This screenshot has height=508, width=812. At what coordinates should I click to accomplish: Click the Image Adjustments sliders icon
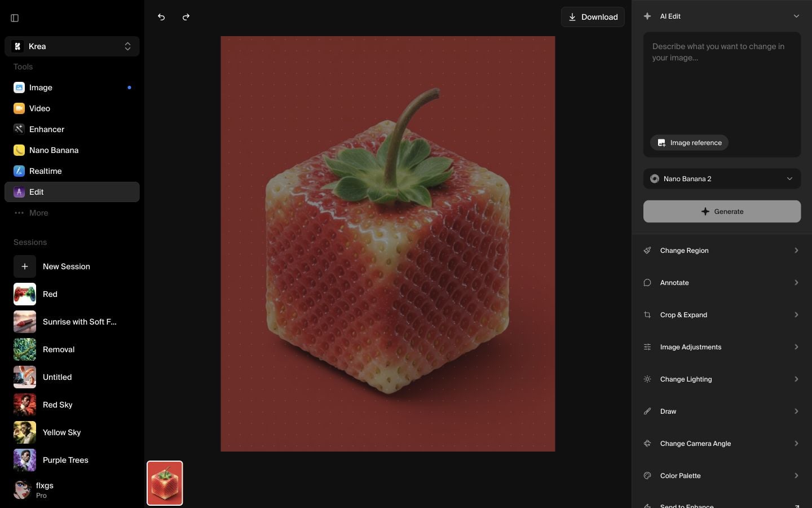pyautogui.click(x=647, y=347)
